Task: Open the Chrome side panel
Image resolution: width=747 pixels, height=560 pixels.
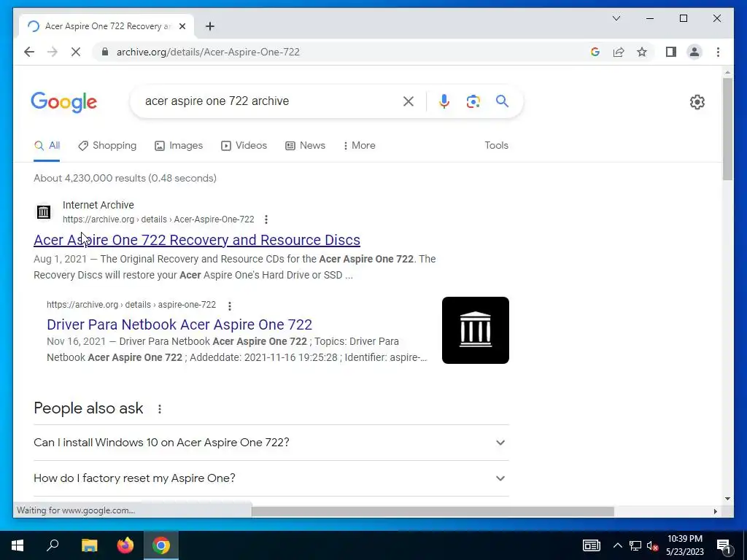Action: [671, 52]
